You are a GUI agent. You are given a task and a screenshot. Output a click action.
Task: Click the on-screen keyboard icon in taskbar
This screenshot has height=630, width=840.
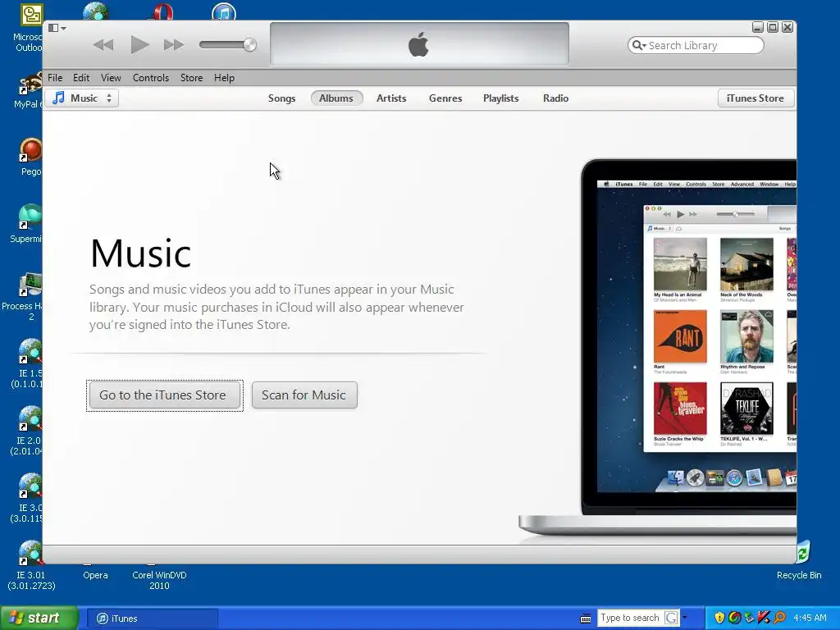[x=586, y=619]
